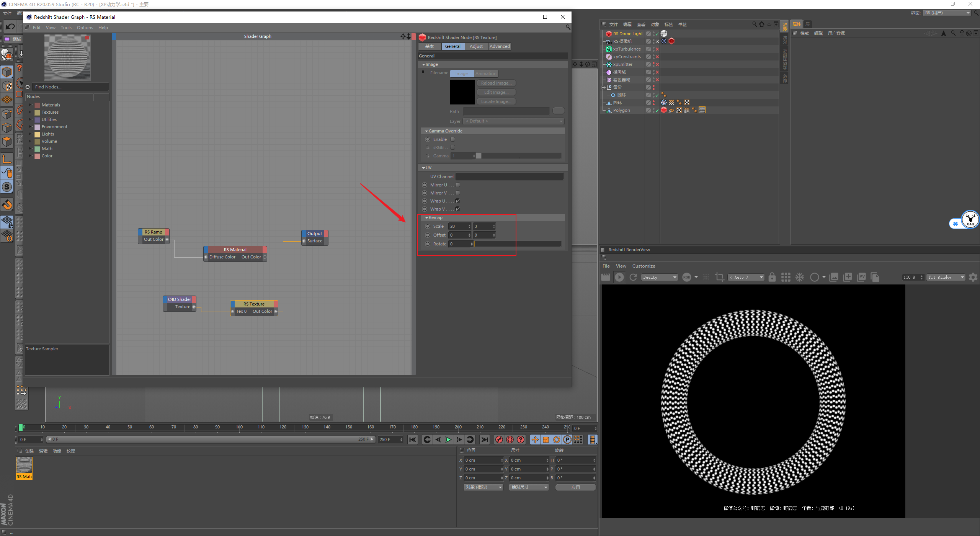Enable Gamma Override checkbox
The image size is (980, 536).
453,139
